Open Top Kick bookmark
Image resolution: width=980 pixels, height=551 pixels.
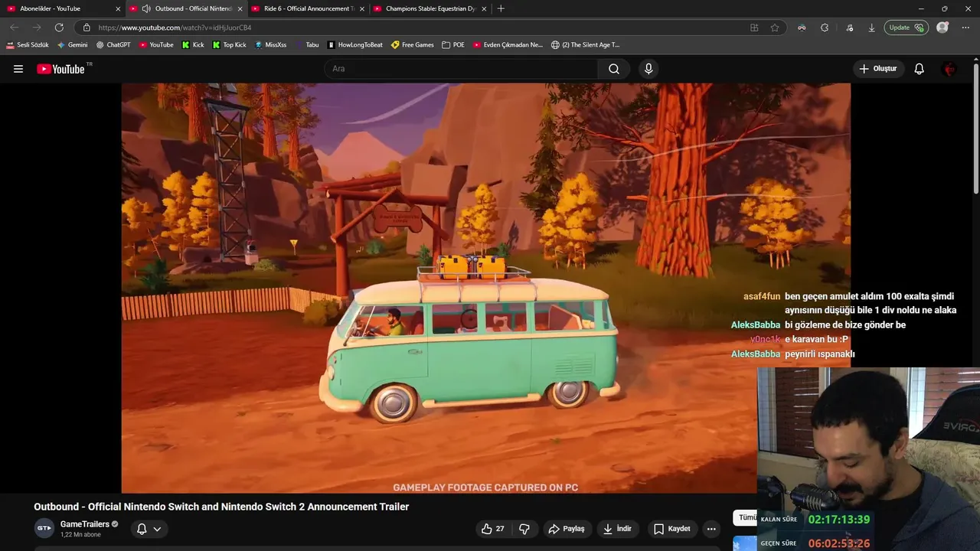[x=229, y=45]
